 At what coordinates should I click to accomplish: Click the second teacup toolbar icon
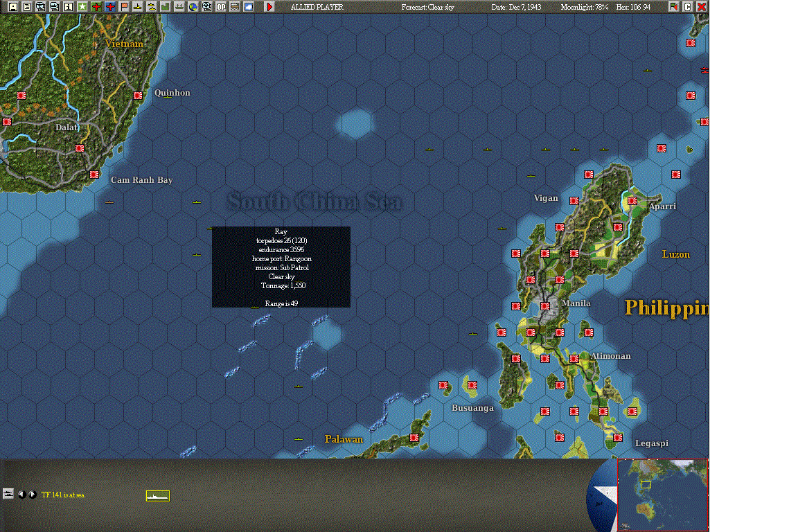tap(55, 7)
